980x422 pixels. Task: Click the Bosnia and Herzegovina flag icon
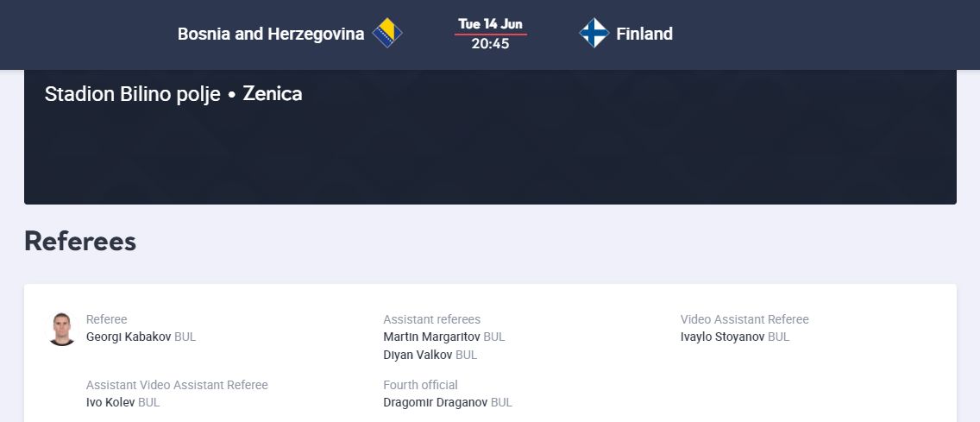387,34
